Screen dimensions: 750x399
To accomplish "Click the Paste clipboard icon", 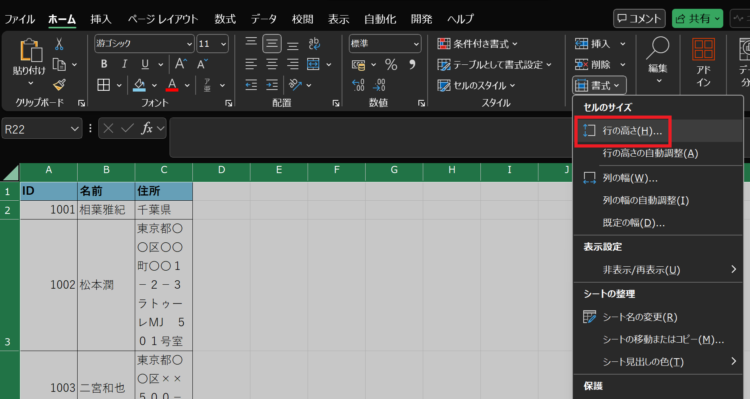I will click(x=30, y=50).
